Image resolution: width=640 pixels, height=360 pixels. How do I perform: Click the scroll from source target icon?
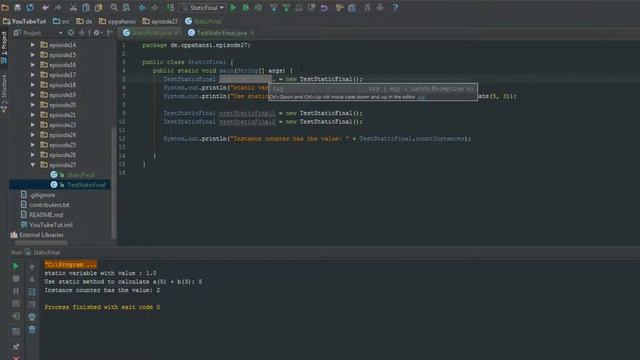coord(71,33)
